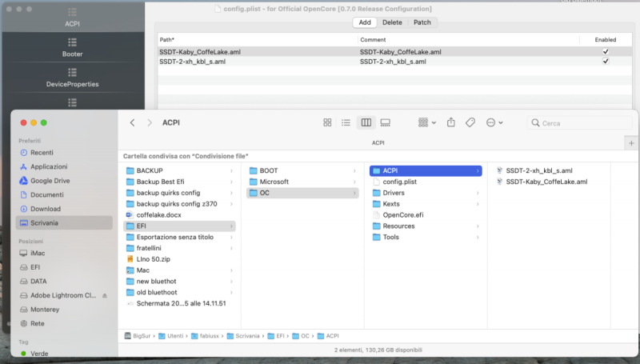Select the EFI folder on Scrivania

click(x=179, y=226)
